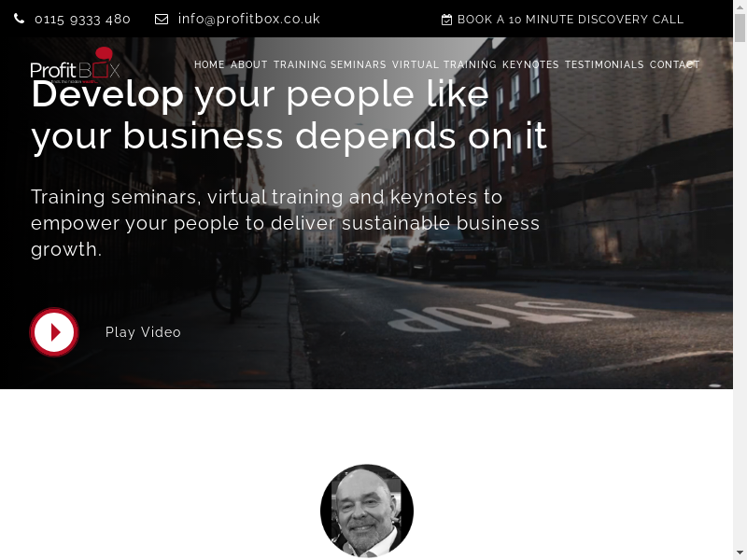Click the calendar icon beside discovery call

tap(446, 20)
